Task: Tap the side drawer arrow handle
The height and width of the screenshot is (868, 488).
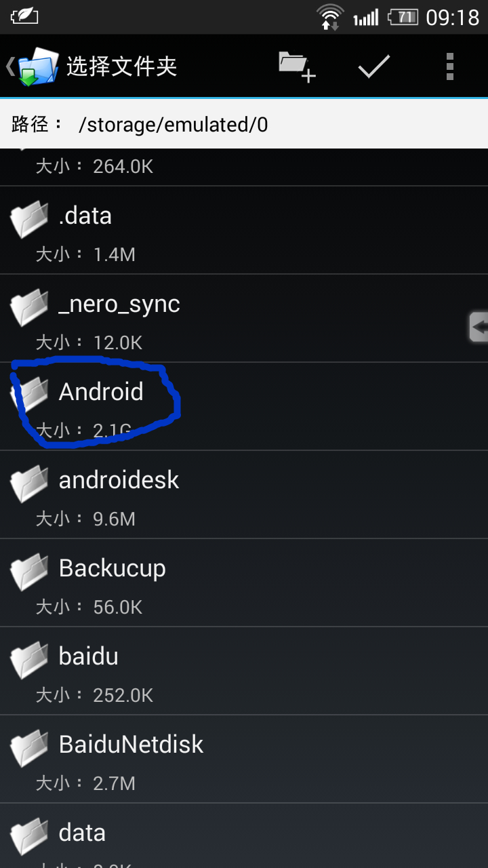Action: point(478,327)
